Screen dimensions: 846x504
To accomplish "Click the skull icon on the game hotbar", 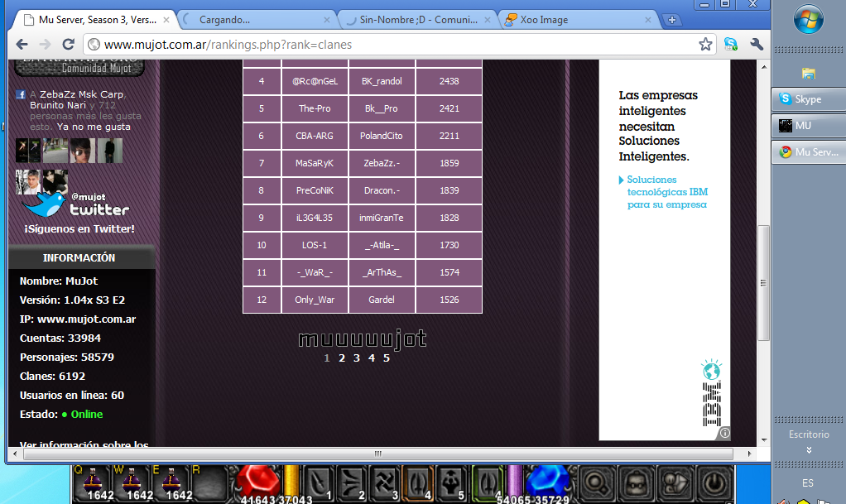I will click(x=635, y=483).
